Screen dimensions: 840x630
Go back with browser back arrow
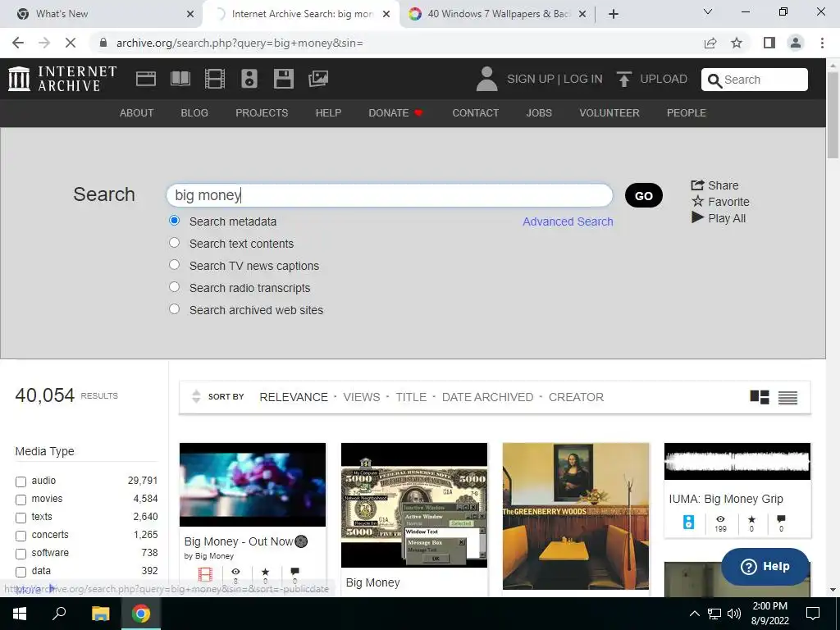pos(18,43)
